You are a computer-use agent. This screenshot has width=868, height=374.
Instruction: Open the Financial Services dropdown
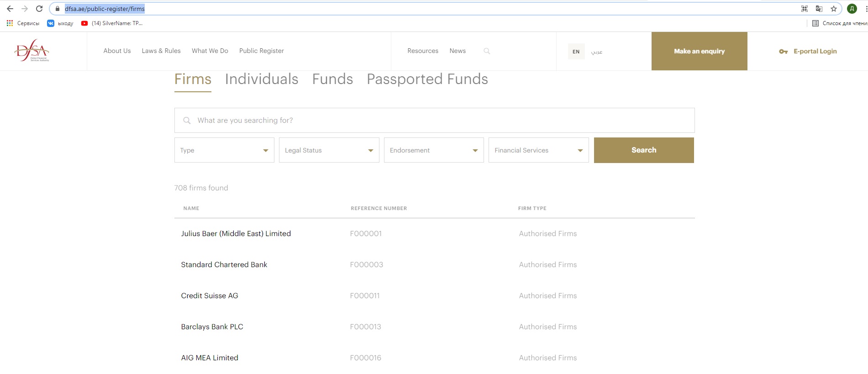(x=539, y=150)
